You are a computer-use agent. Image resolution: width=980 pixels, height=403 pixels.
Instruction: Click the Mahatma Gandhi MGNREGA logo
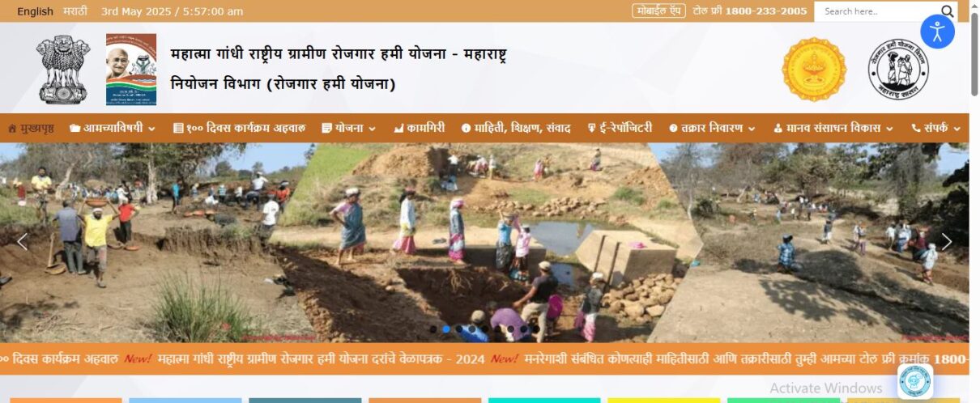pyautogui.click(x=131, y=70)
